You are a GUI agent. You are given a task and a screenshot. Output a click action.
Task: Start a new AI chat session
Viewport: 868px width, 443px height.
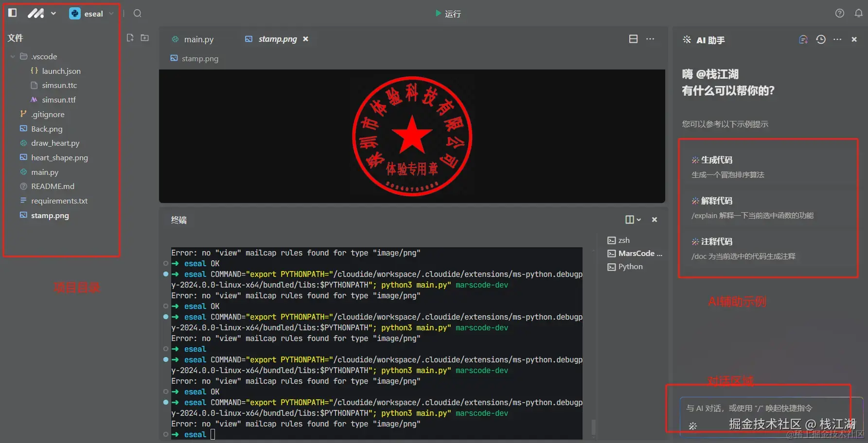point(803,40)
